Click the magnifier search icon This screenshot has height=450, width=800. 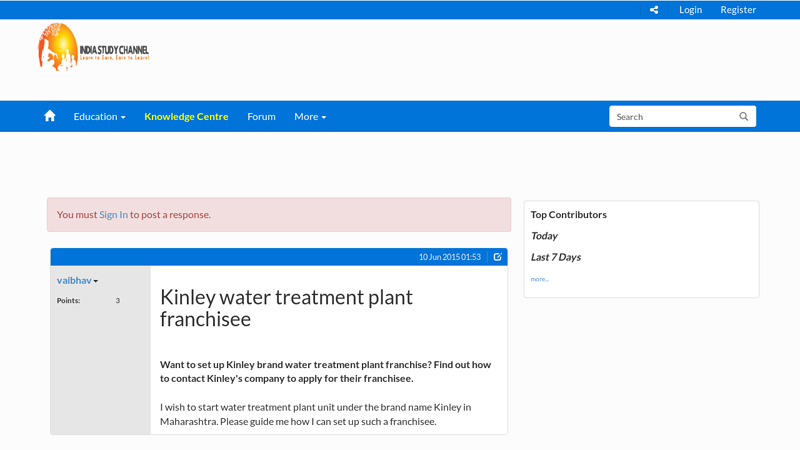pos(743,116)
